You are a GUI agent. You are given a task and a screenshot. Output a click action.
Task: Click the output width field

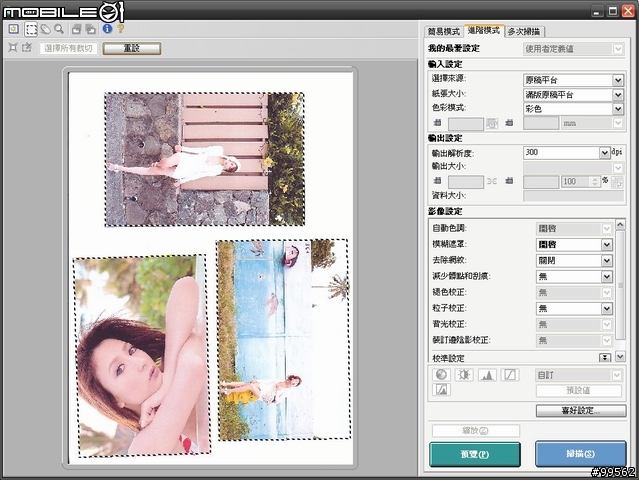(466, 182)
